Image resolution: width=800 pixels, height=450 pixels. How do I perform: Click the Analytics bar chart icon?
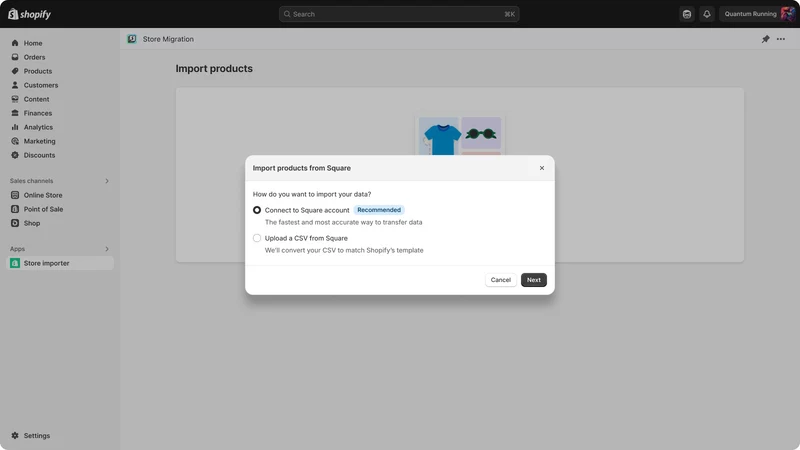pyautogui.click(x=15, y=127)
